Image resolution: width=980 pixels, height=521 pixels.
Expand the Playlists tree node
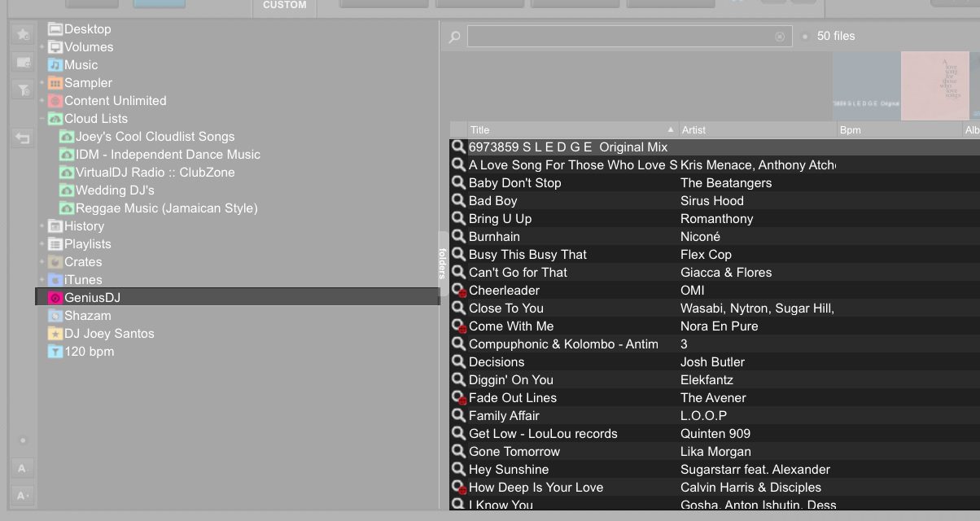tap(42, 244)
